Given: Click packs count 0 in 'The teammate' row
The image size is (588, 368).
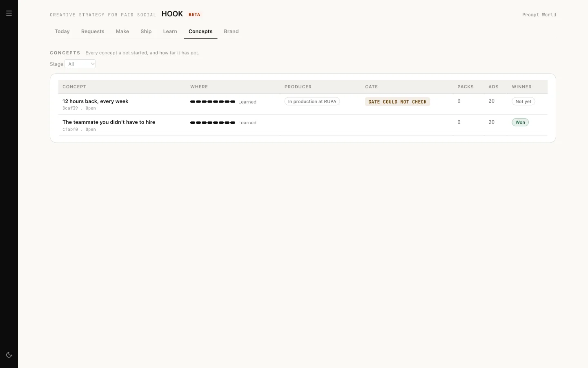Looking at the screenshot, I should pos(459,122).
